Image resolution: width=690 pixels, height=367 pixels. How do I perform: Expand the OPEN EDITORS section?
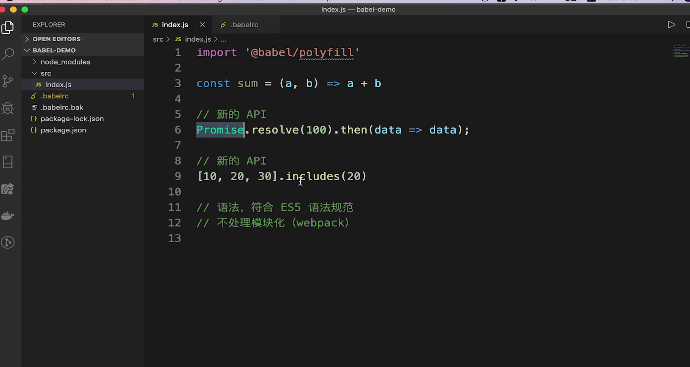click(83, 39)
